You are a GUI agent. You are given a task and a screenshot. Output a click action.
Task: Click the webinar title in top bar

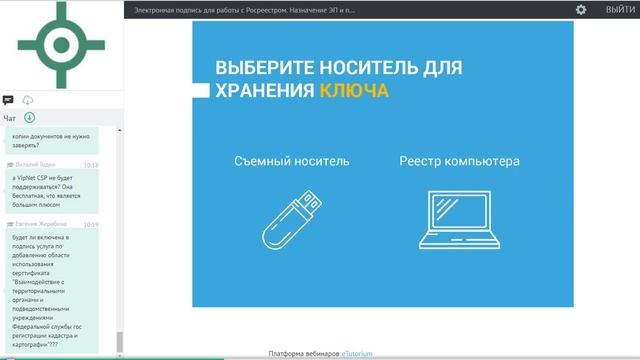(x=244, y=10)
